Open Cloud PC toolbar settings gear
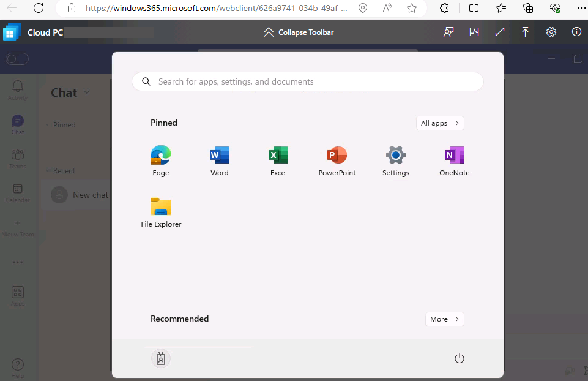The height and width of the screenshot is (381, 588). pos(551,32)
